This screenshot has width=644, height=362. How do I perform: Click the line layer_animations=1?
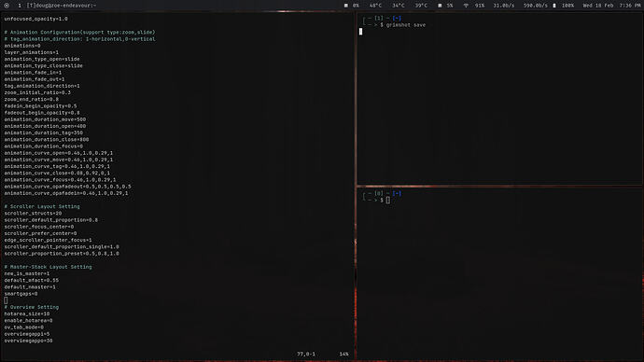31,52
